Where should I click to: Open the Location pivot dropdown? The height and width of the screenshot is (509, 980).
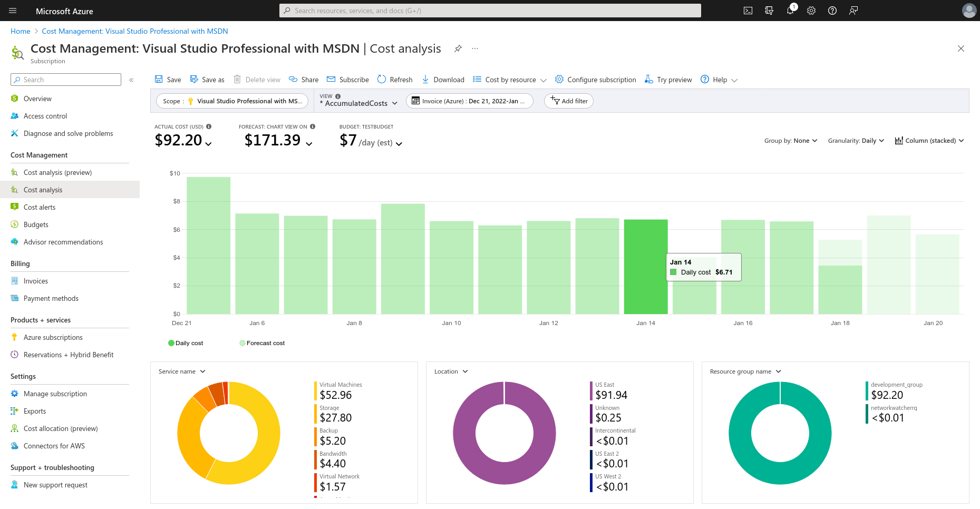click(x=451, y=371)
